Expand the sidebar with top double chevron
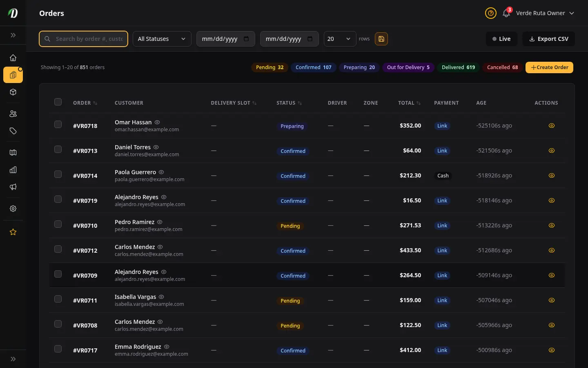Image resolution: width=588 pixels, height=368 pixels. 13,35
